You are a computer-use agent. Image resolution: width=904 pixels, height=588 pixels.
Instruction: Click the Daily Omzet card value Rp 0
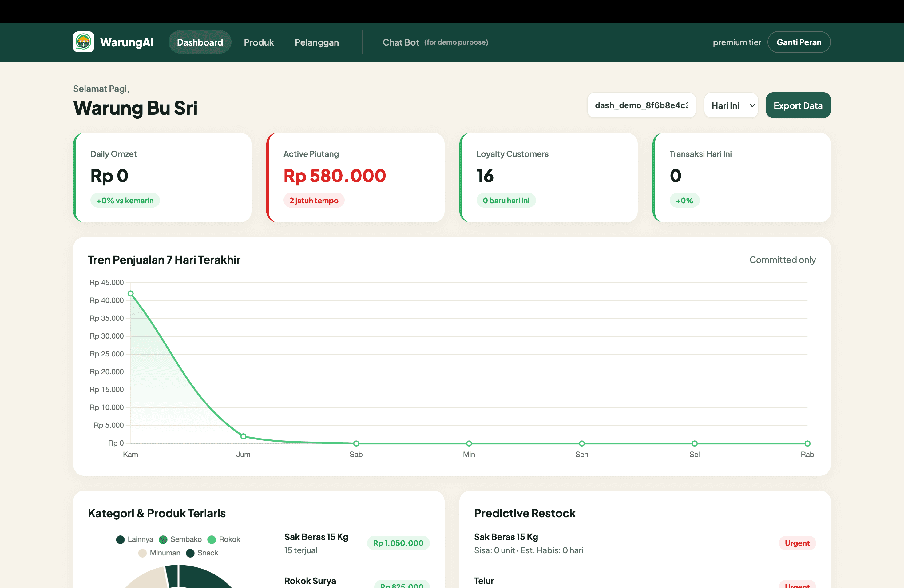[109, 176]
